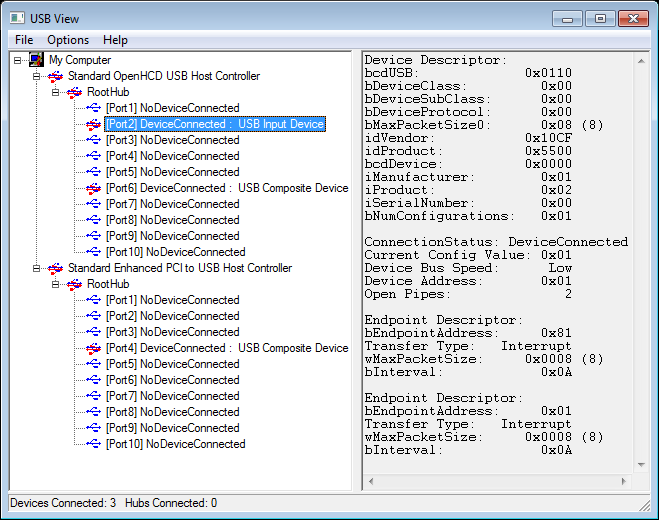
Task: Click the Enhanced PCI to USB Host Controller icon
Action: pos(55,269)
